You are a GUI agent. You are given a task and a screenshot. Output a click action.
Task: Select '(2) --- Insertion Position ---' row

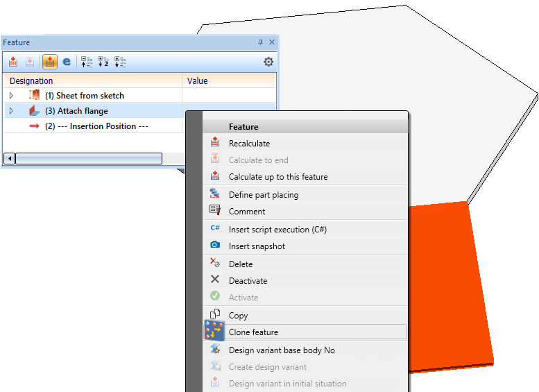93,126
